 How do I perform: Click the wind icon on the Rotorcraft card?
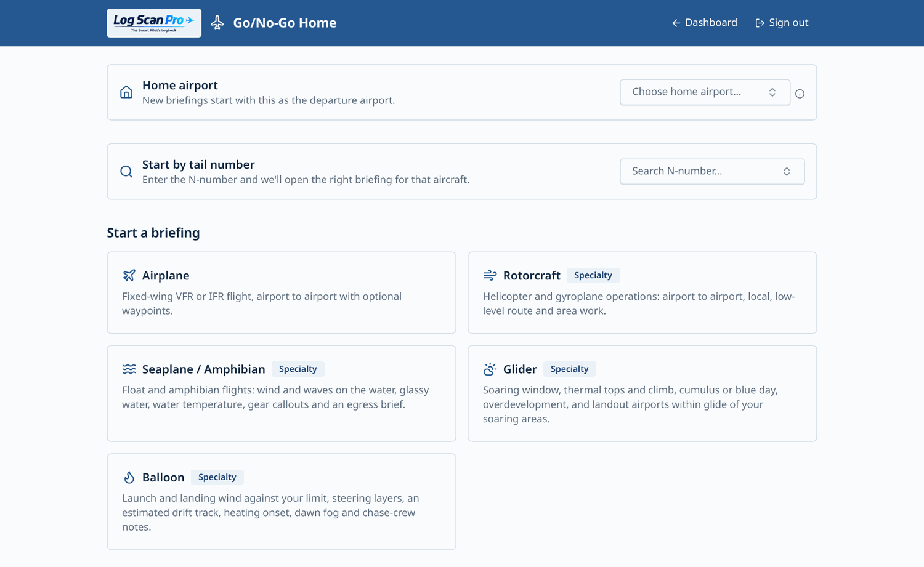pyautogui.click(x=490, y=275)
